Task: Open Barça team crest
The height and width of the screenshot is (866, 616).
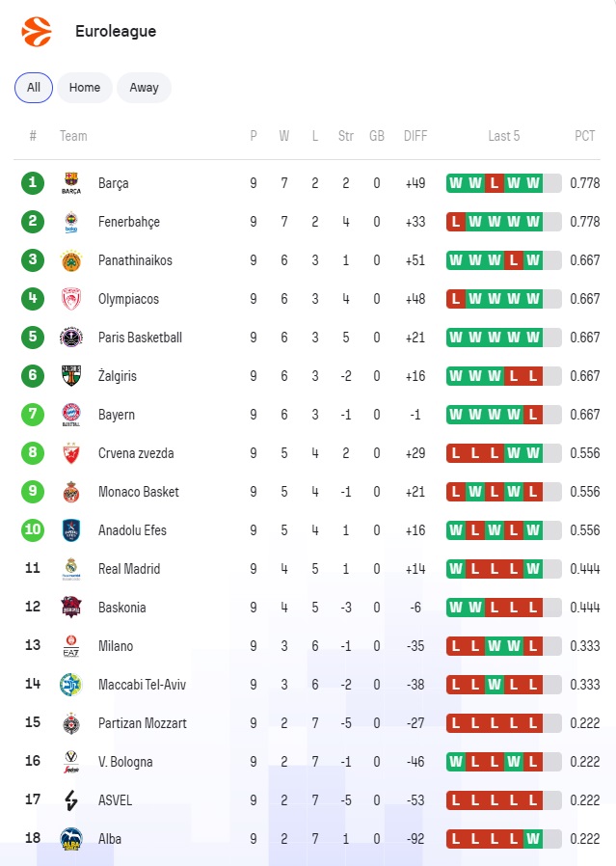Action: [x=71, y=183]
